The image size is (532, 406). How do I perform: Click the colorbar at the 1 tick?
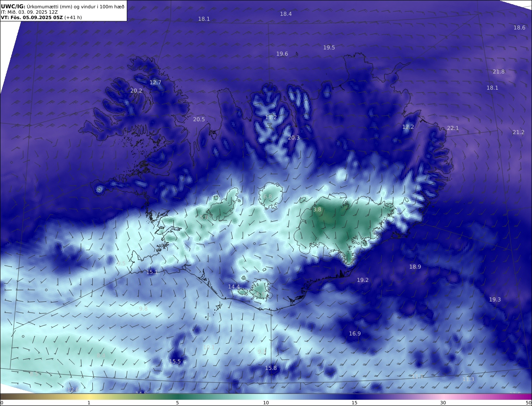[89, 403]
